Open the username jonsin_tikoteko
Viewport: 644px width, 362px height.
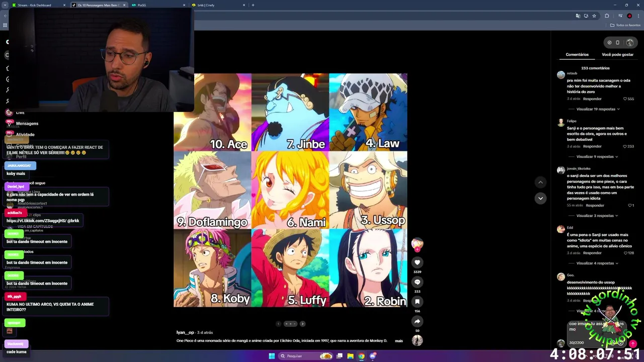(x=579, y=168)
